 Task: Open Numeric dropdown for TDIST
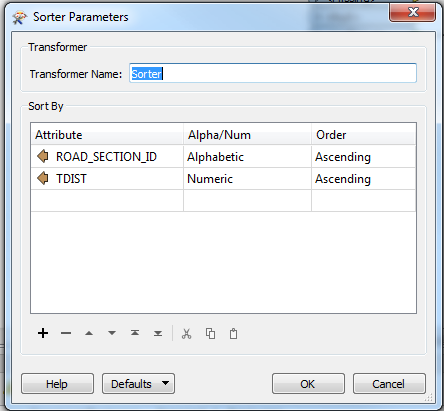pyautogui.click(x=247, y=179)
